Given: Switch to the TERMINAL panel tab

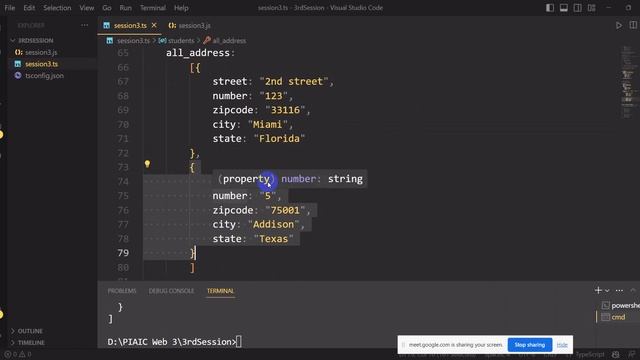Looking at the screenshot, I should pos(220,291).
